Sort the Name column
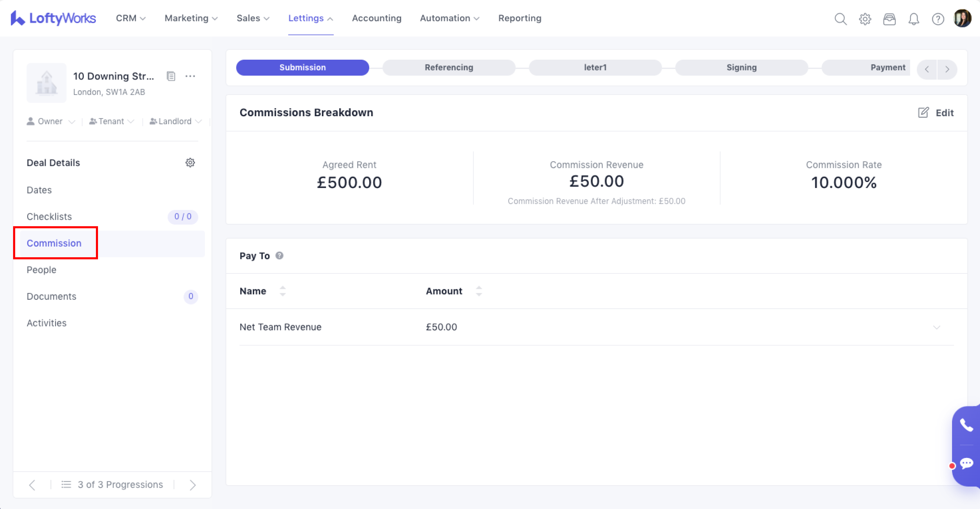Image resolution: width=980 pixels, height=509 pixels. 282,291
